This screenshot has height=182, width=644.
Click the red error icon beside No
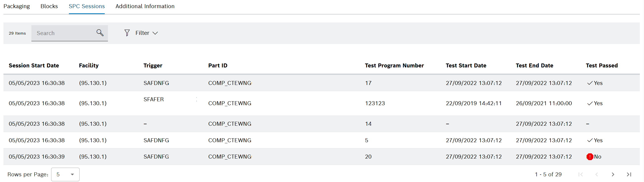pos(590,157)
